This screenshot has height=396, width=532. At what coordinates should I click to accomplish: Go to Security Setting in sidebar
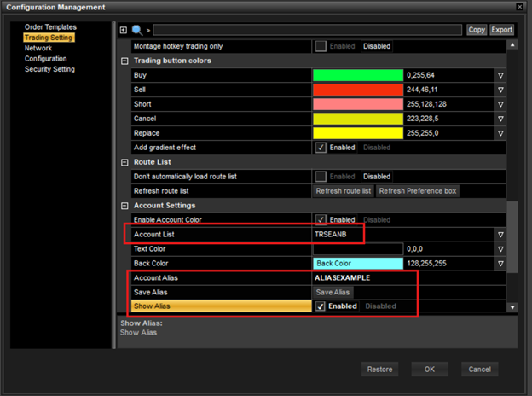click(x=49, y=69)
